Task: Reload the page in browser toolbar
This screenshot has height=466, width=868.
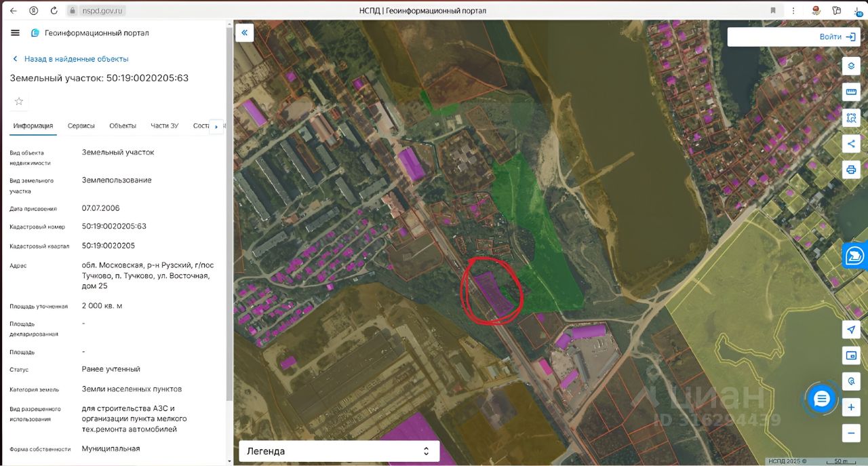Action: pos(54,10)
